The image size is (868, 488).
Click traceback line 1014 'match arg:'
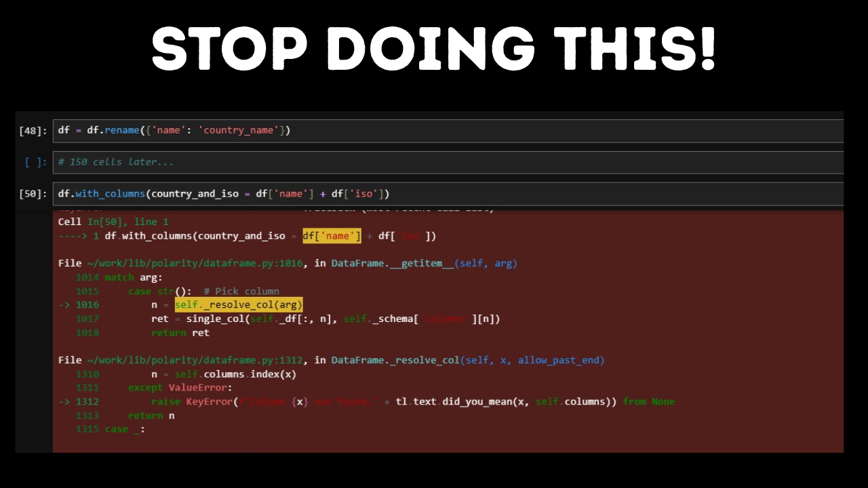[x=119, y=277]
